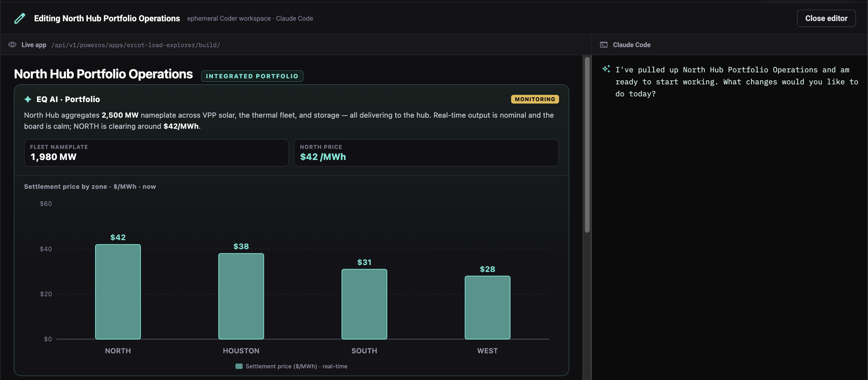The height and width of the screenshot is (380, 868).
Task: Click the NORTH zone bar in chart
Action: point(118,292)
